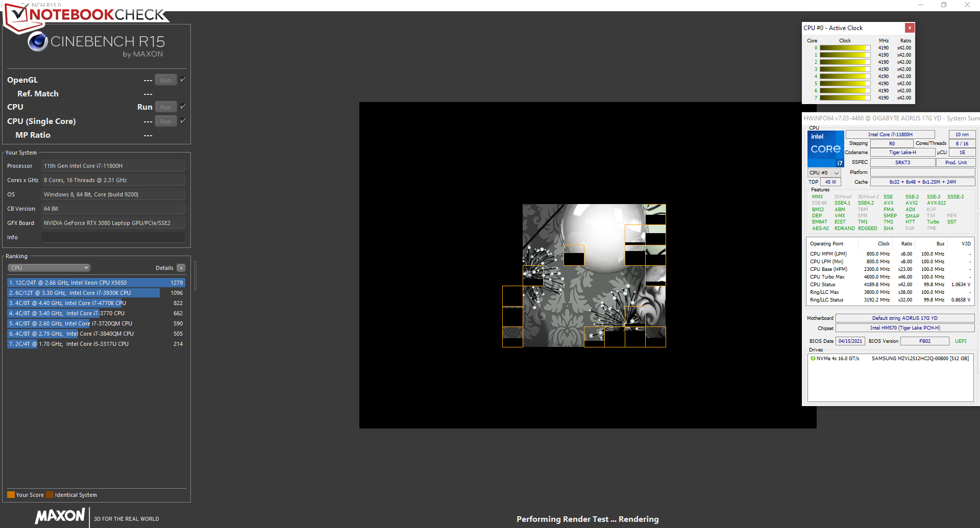
Task: Click the CPU Status operating point row
Action: pyautogui.click(x=890, y=285)
